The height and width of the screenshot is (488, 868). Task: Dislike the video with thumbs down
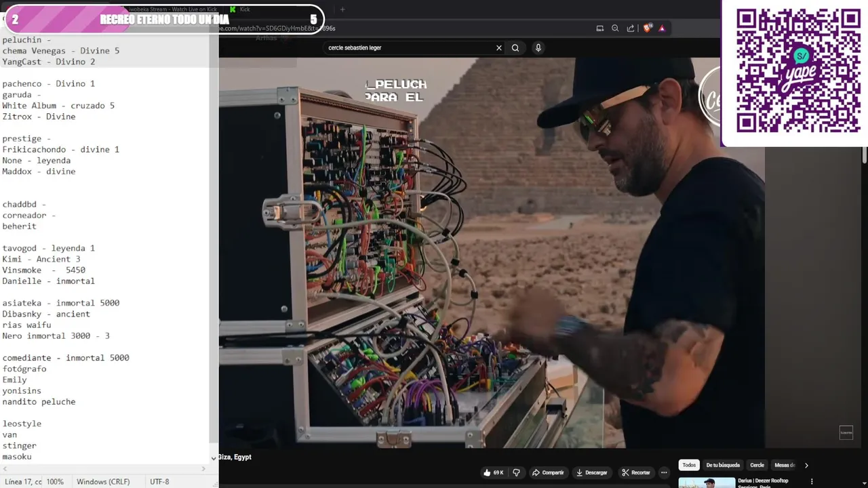coord(516,472)
